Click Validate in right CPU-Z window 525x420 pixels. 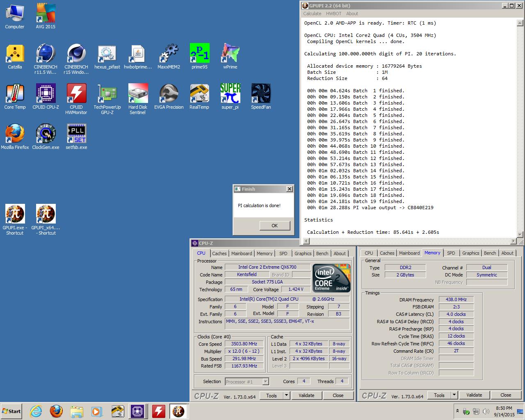[x=474, y=395]
